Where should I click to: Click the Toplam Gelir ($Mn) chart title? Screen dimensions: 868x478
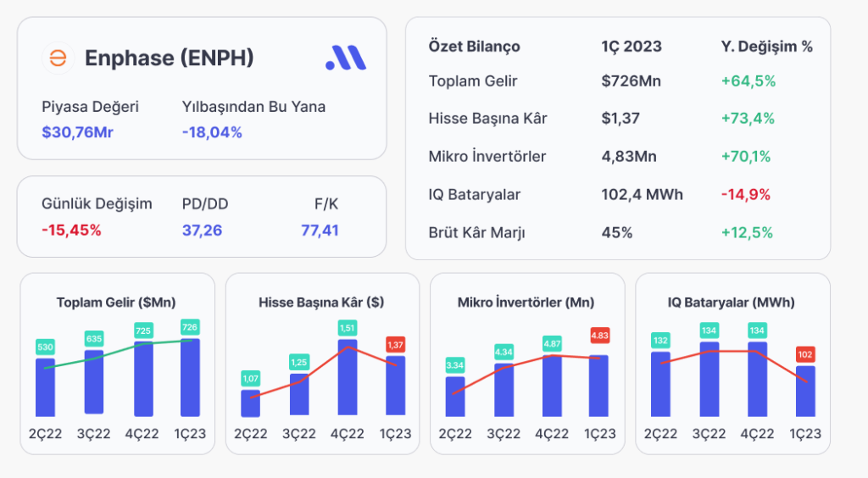(x=115, y=303)
